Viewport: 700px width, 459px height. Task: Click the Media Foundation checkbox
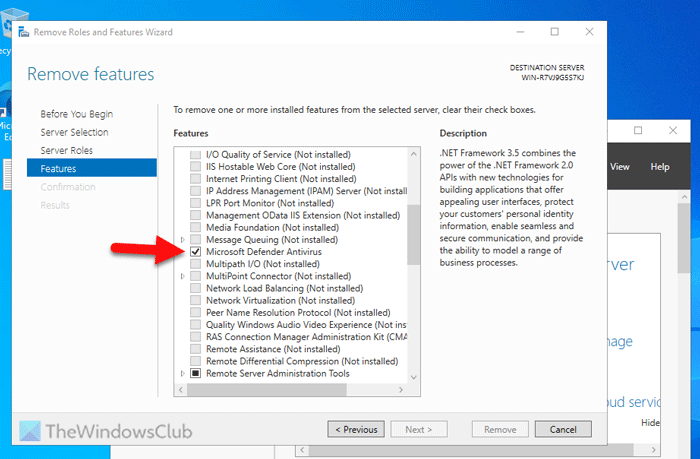195,228
